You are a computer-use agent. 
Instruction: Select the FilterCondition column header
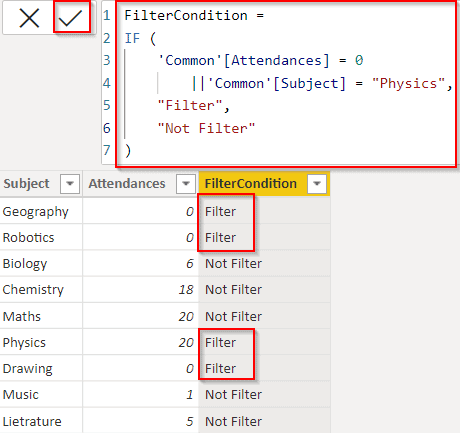click(264, 183)
